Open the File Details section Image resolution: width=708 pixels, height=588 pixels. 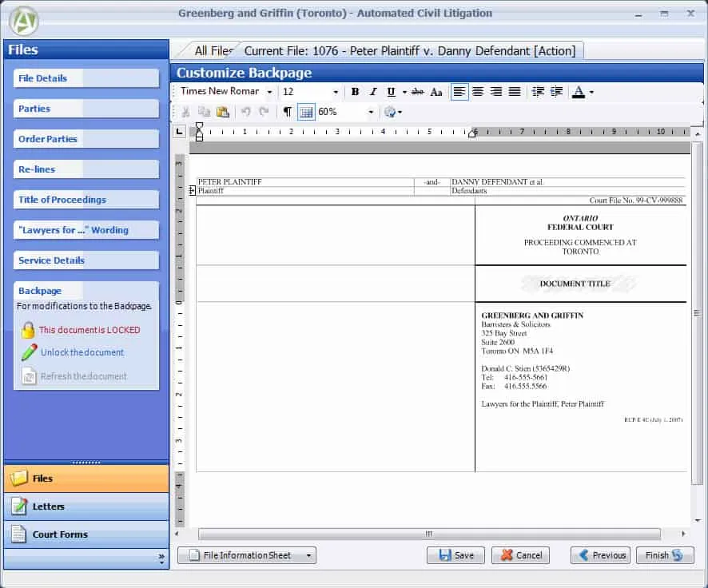(x=86, y=78)
